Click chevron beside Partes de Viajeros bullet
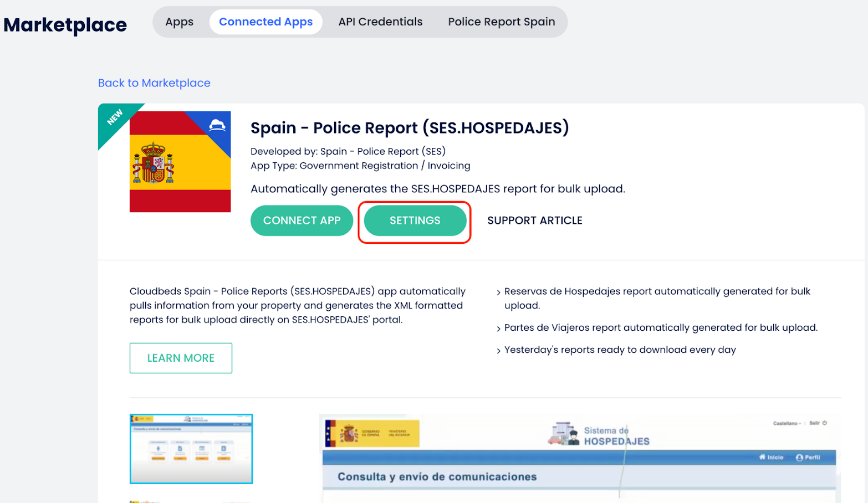Screen dimensions: 868x503 click(498, 329)
